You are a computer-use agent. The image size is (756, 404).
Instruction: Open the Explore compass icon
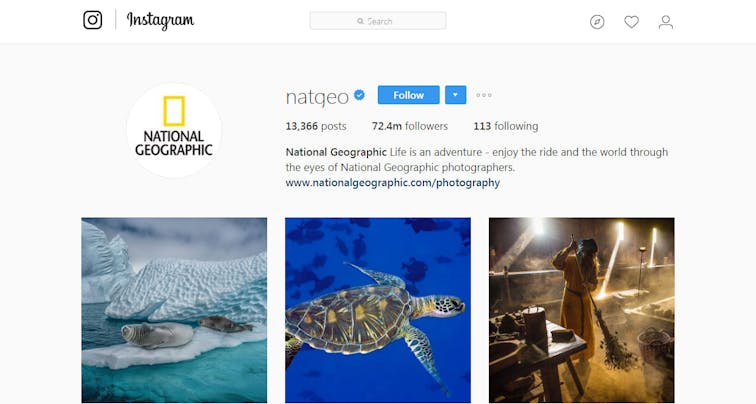pyautogui.click(x=597, y=21)
